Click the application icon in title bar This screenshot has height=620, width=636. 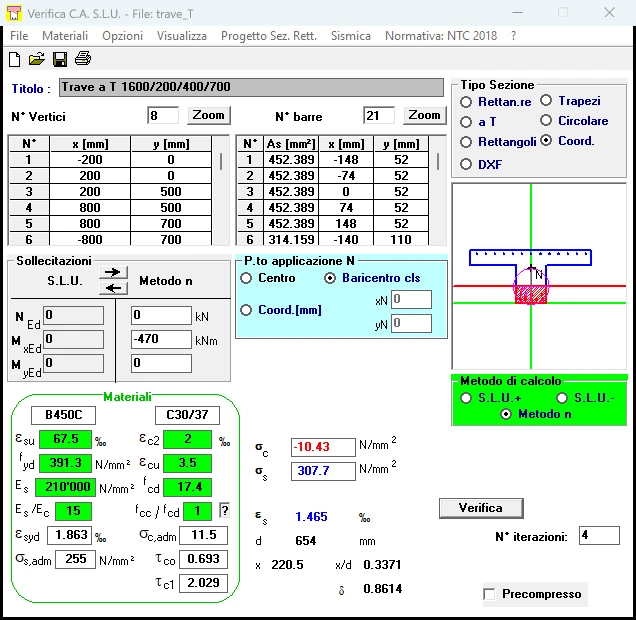14,13
